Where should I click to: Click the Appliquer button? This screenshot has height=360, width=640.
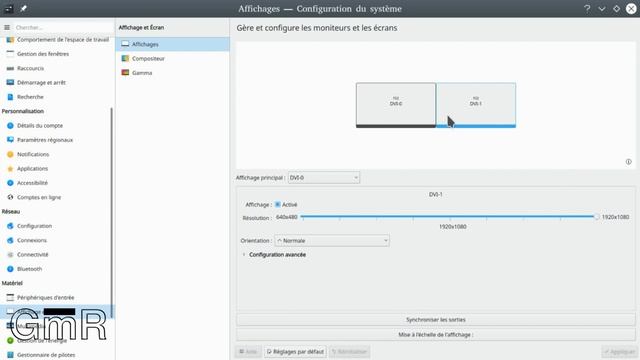pyautogui.click(x=619, y=351)
